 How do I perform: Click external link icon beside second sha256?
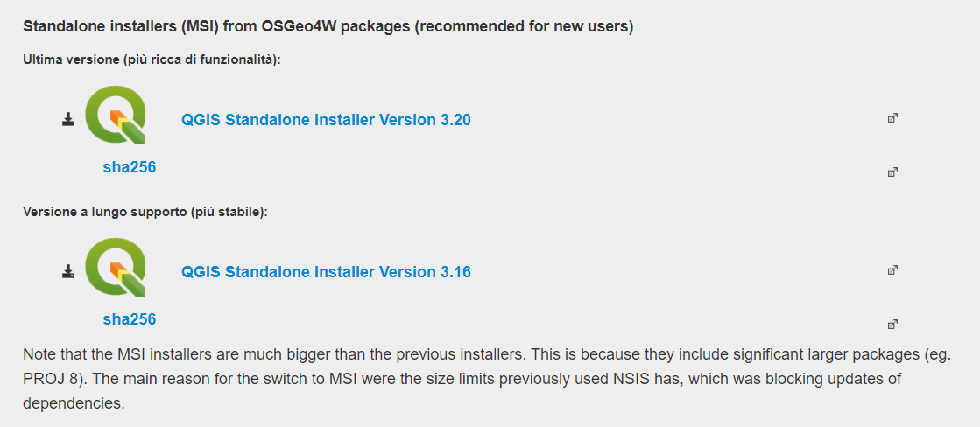click(892, 325)
